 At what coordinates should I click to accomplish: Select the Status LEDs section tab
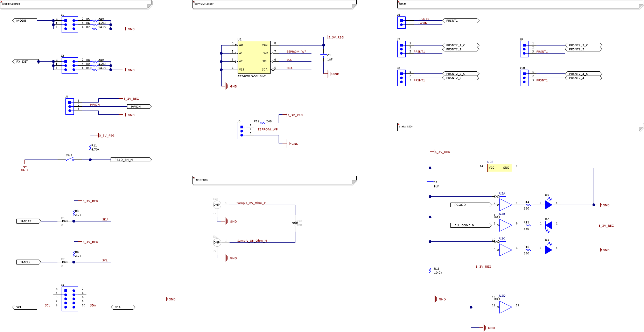[x=406, y=127]
